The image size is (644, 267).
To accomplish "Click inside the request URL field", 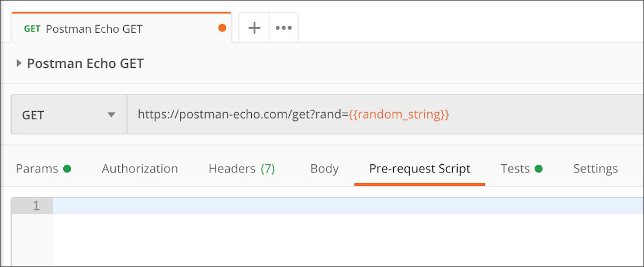I will tap(385, 115).
